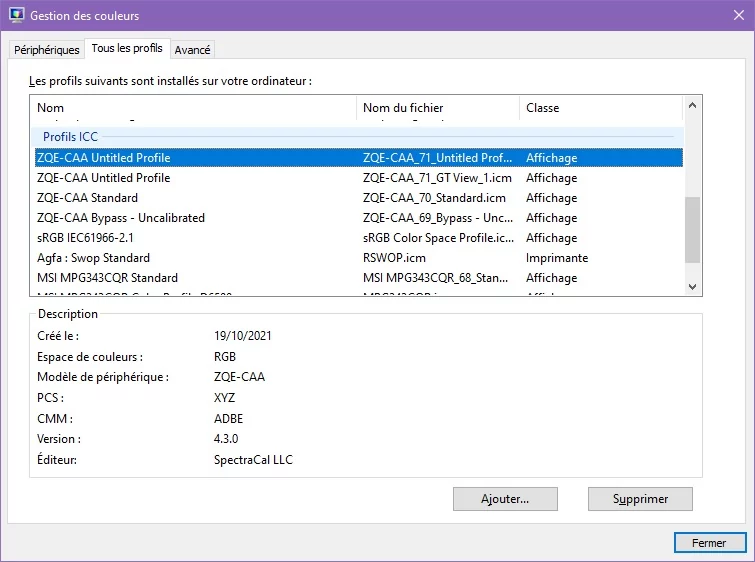Select the Tous les profils tab
This screenshot has width=755, height=562.
click(127, 48)
